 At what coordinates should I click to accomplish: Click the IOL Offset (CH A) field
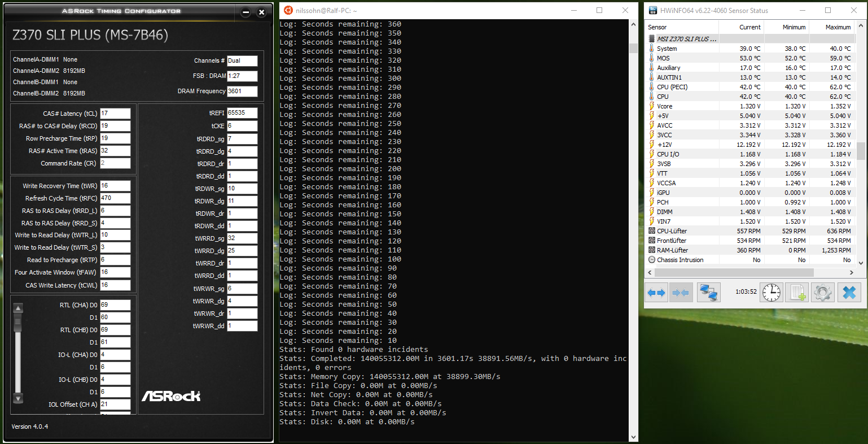[115, 404]
